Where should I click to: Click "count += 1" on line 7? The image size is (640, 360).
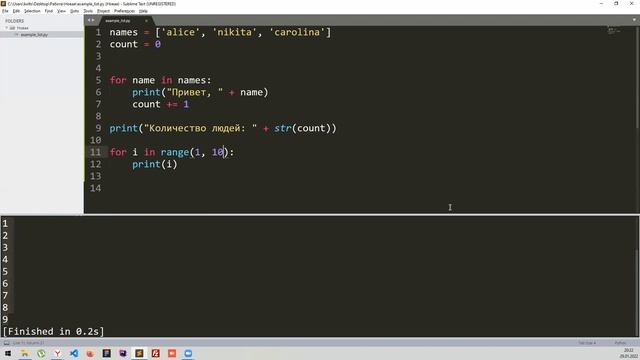click(x=160, y=104)
